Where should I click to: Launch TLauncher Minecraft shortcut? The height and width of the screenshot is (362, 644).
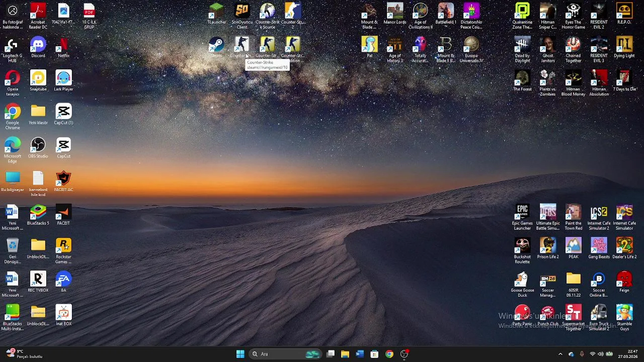(x=216, y=14)
